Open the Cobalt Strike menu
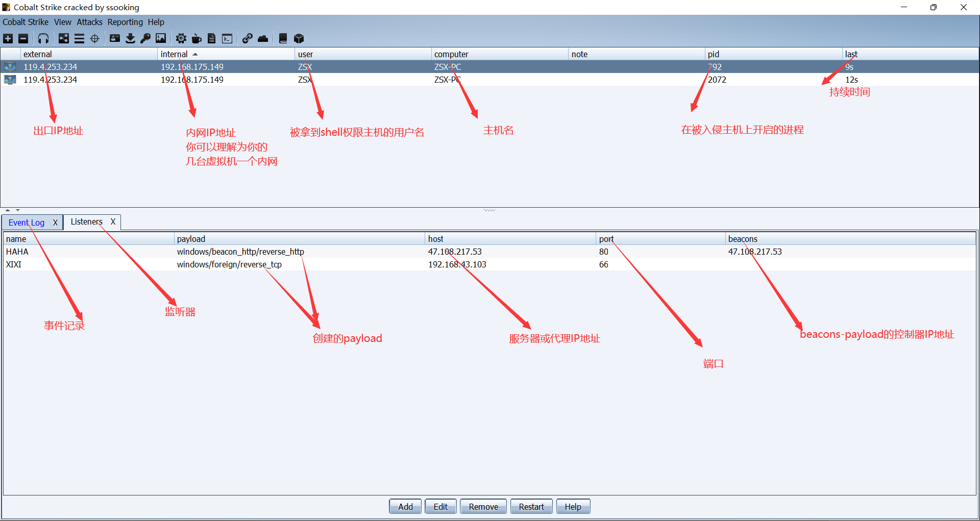 pyautogui.click(x=26, y=22)
